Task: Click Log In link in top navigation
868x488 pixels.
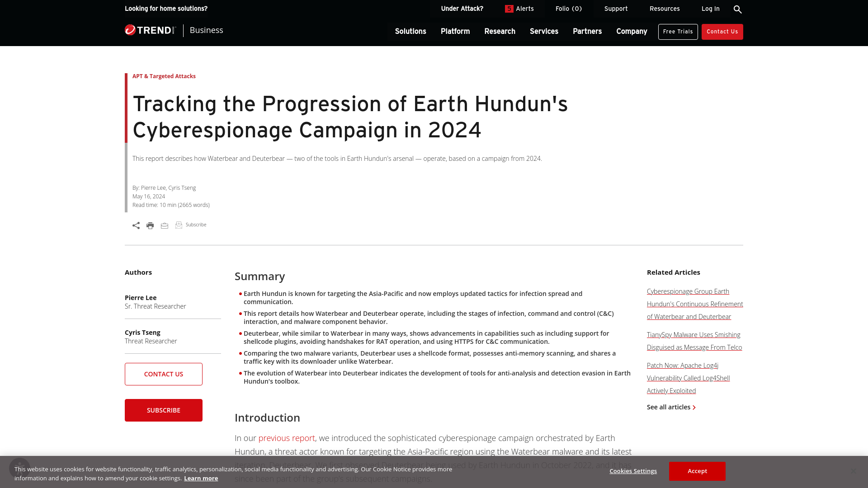Action: click(710, 8)
